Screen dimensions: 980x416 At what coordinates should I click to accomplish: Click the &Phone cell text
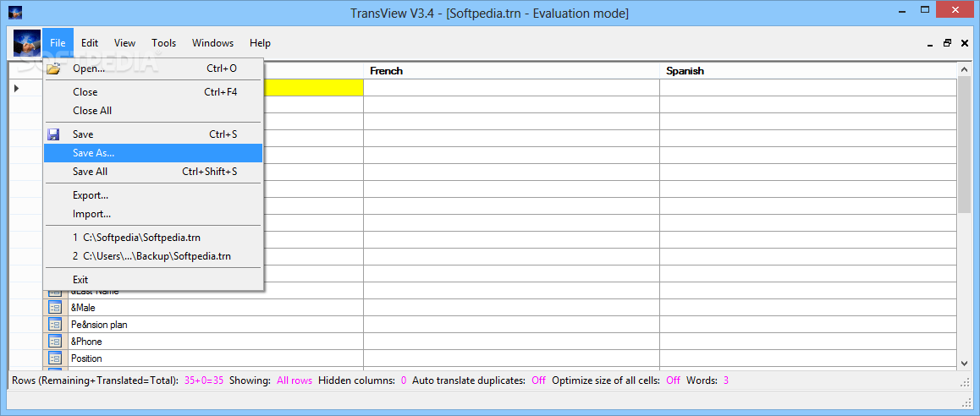[x=86, y=342]
